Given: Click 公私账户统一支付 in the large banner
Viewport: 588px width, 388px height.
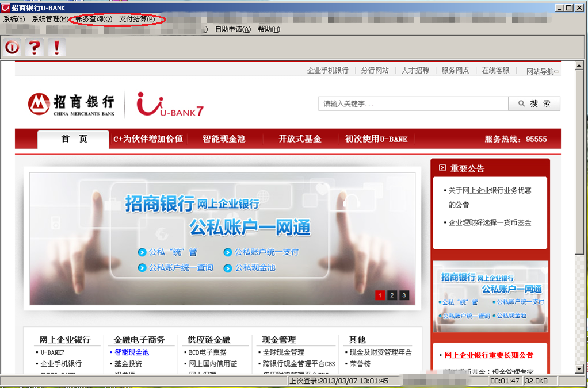Looking at the screenshot, I should tap(261, 252).
